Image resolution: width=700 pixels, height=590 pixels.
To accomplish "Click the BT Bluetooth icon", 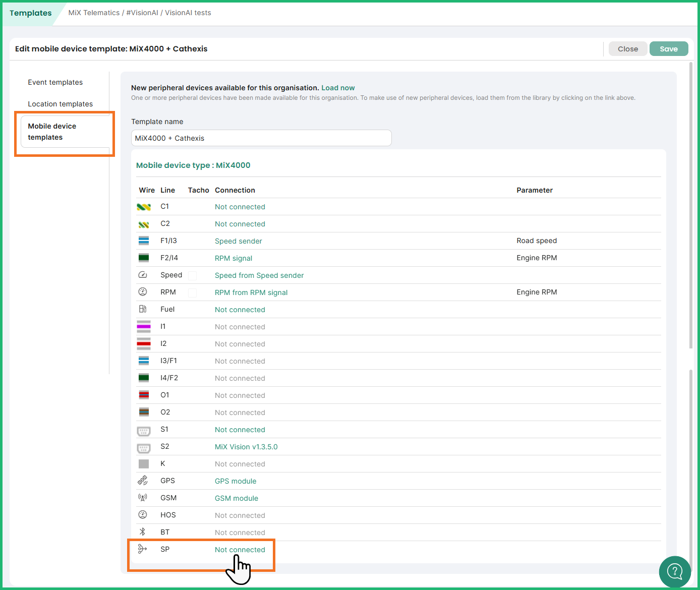I will 143,532.
